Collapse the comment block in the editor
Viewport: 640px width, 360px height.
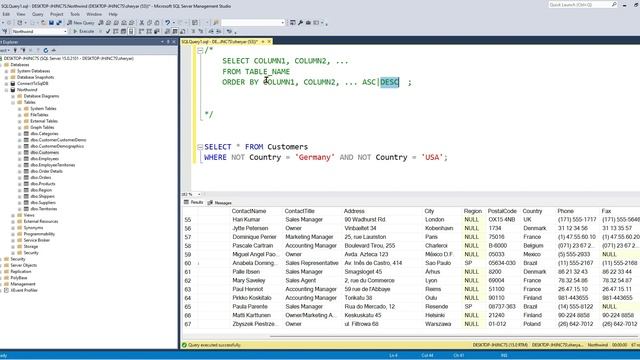tap(200, 51)
